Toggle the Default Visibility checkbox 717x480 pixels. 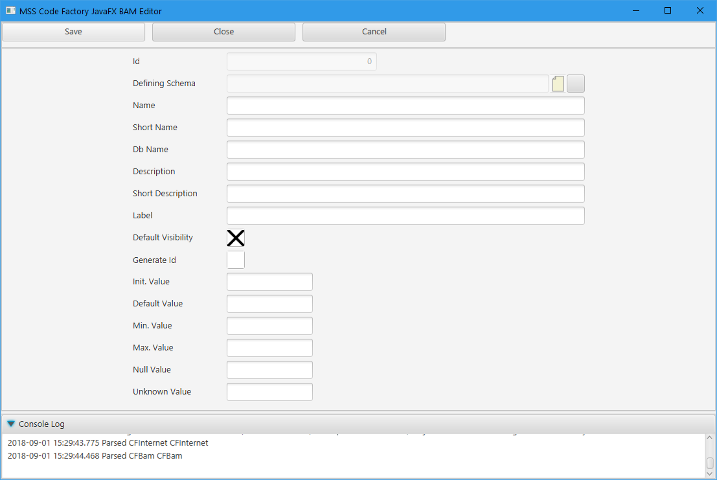point(236,238)
